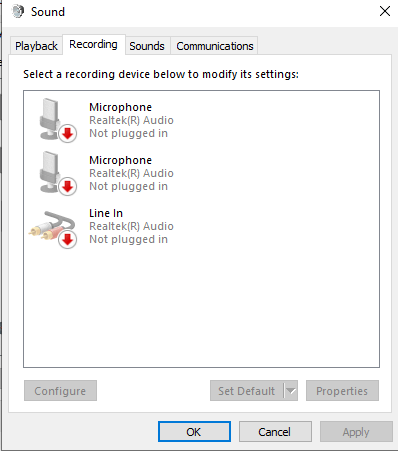Close the Sound dialog window

point(385,11)
